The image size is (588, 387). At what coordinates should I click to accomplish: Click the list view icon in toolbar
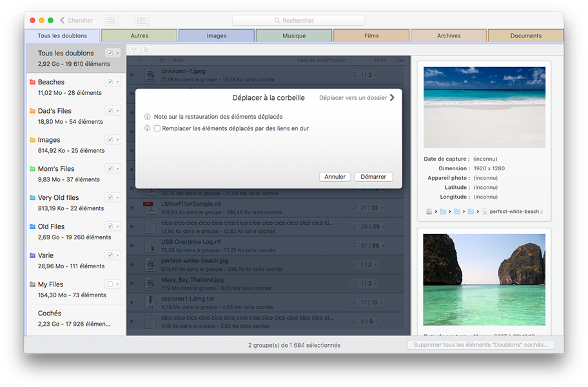coord(111,20)
